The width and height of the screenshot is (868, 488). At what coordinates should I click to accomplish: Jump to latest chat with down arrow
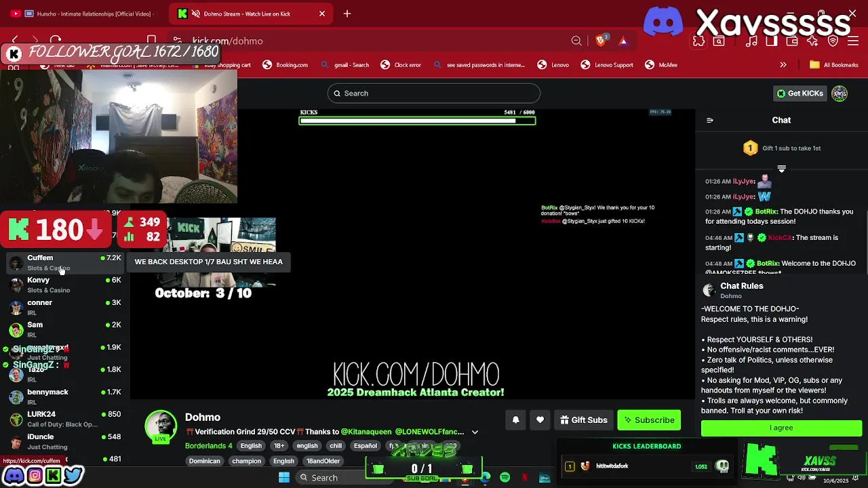[781, 169]
